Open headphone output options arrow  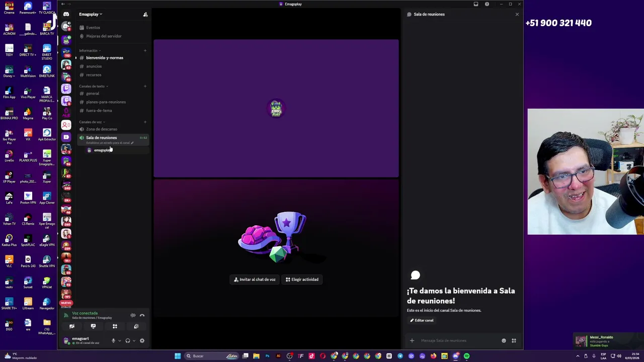click(x=134, y=341)
